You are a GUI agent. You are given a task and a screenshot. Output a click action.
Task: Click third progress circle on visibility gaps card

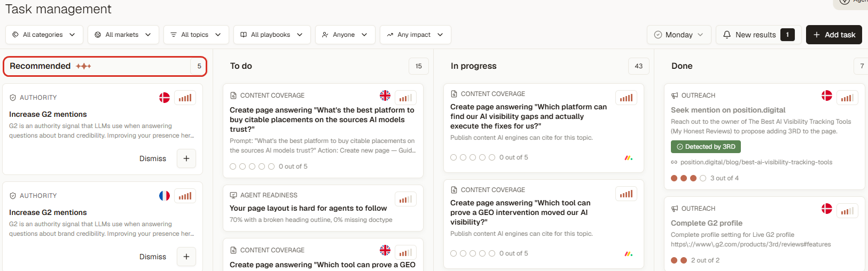(473, 157)
